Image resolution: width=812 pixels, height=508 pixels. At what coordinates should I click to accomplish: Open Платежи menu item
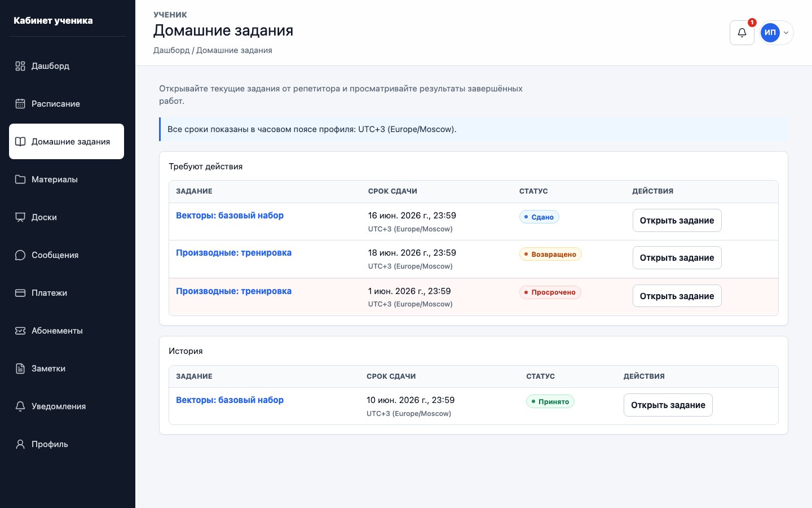click(67, 293)
